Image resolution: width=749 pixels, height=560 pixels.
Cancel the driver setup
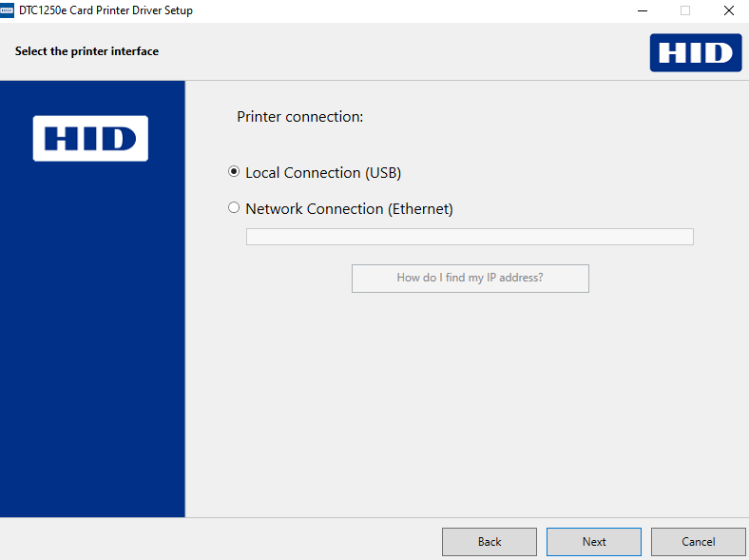point(698,541)
